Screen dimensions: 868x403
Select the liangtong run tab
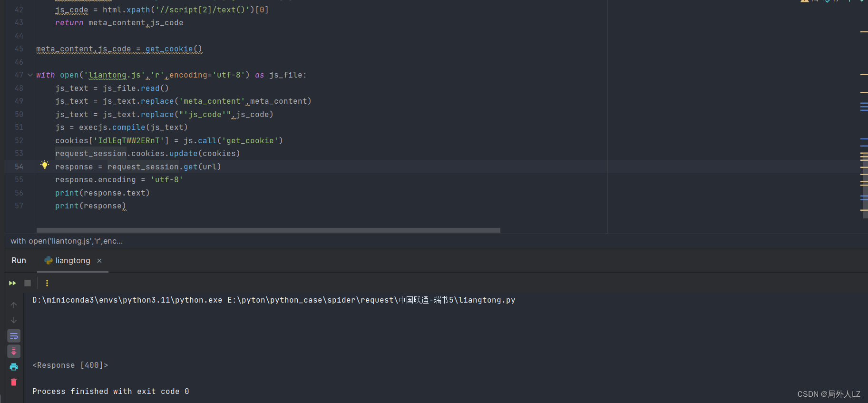[72, 261]
